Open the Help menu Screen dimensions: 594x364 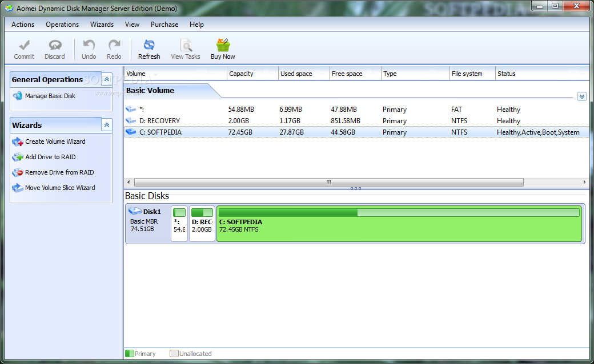pos(196,24)
